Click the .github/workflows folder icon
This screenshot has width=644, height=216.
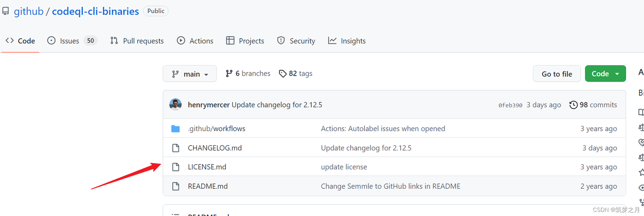[175, 129]
